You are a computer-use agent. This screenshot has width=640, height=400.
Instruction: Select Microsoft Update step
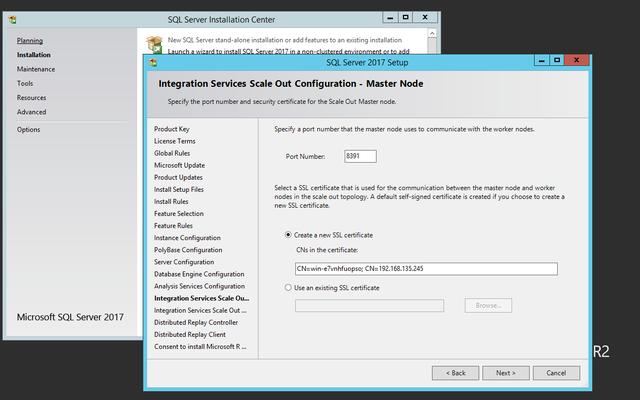coord(180,165)
